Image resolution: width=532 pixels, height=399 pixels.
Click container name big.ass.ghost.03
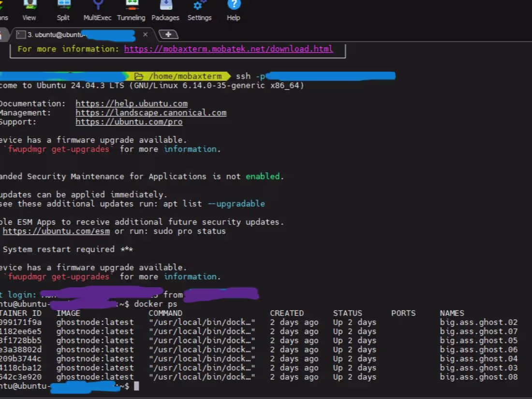tap(479, 368)
